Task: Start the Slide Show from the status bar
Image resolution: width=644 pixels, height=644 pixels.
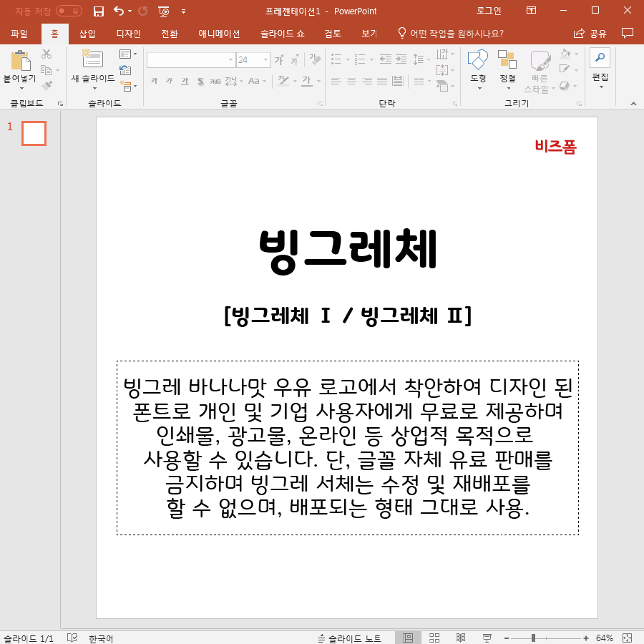Action: click(487, 637)
